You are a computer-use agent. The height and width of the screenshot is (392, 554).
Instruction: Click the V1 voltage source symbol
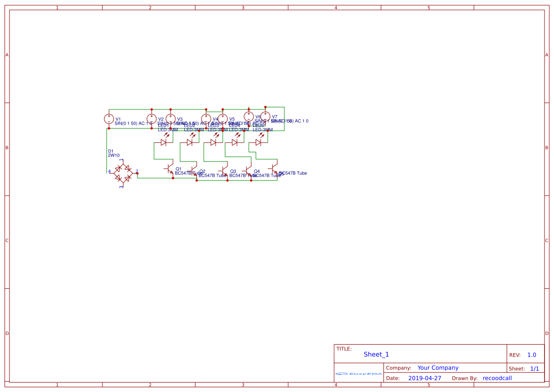[109, 119]
